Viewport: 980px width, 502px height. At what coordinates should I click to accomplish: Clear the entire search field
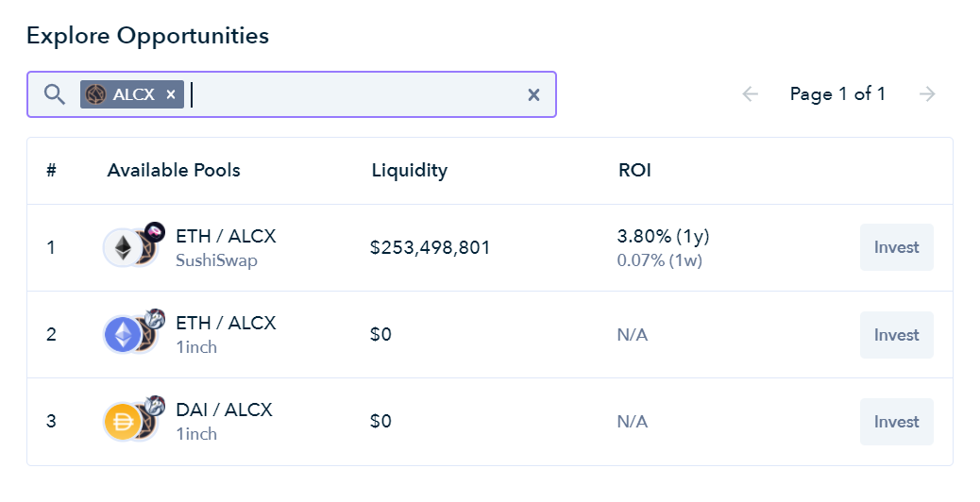click(533, 94)
